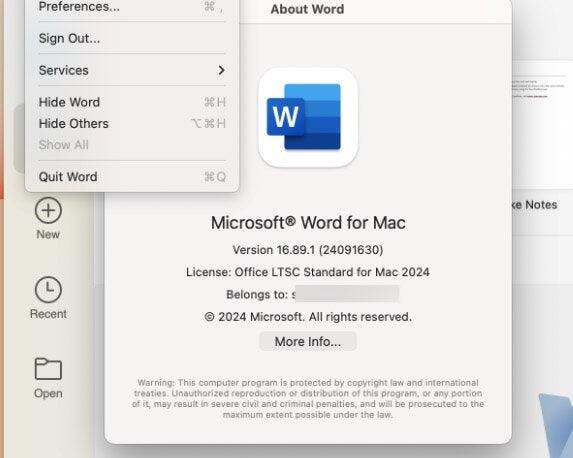Click the About Word dialog title
The height and width of the screenshot is (458, 573).
(x=307, y=9)
